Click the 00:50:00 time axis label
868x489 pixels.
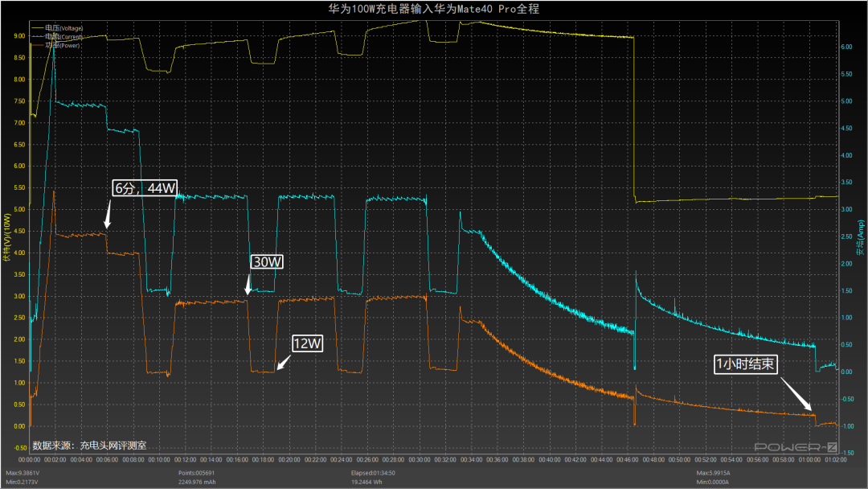[680, 460]
